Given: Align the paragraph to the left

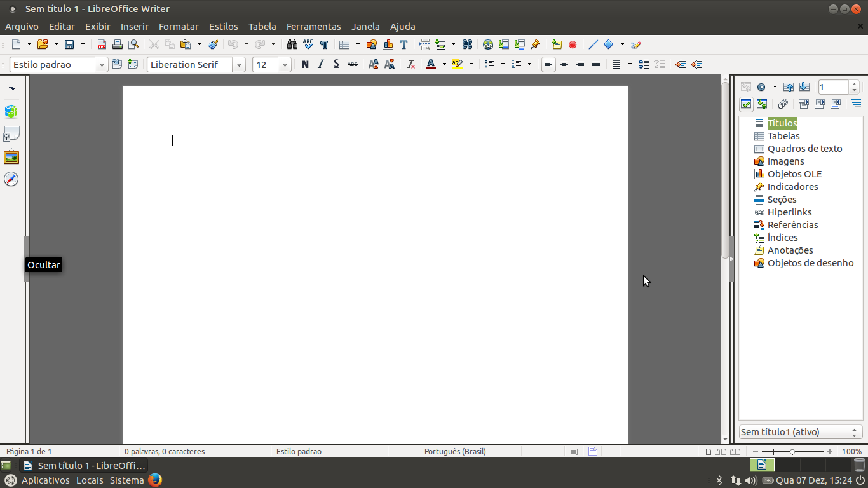Looking at the screenshot, I should [548, 64].
